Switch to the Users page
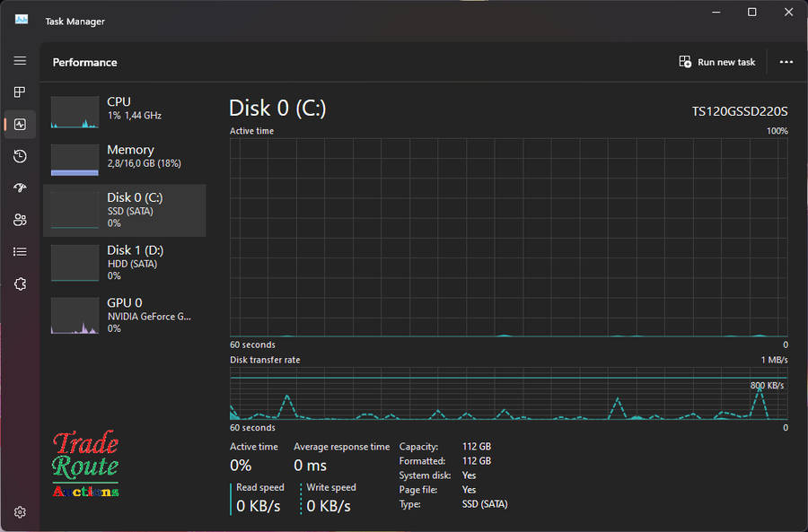Viewport: 808px width, 532px height. (x=20, y=220)
